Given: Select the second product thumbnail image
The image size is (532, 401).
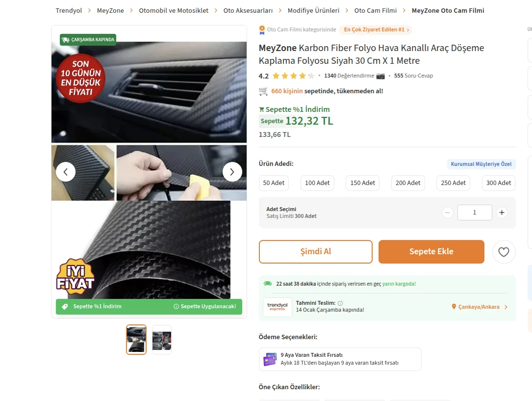Looking at the screenshot, I should pyautogui.click(x=162, y=340).
